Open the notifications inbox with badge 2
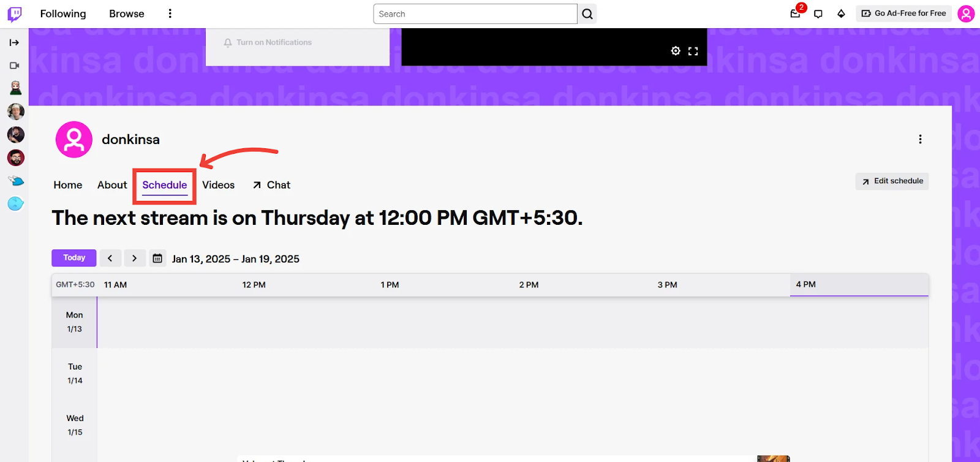 796,13
